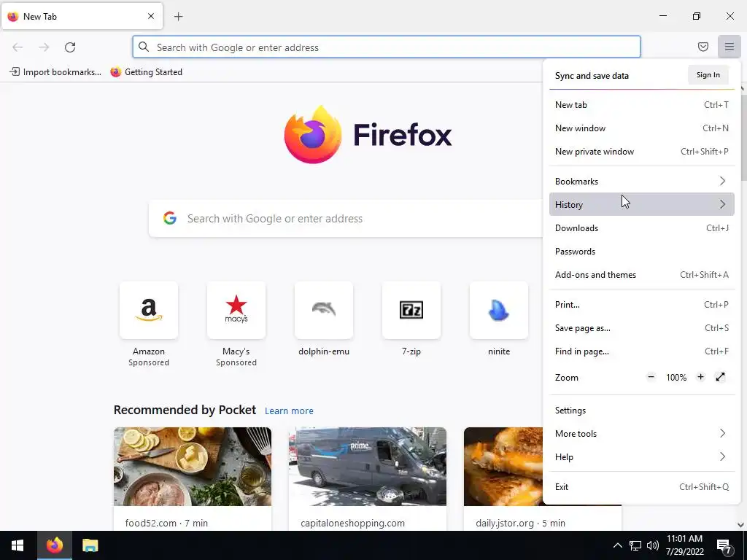Open the capitaloneshopping.com story thumbnail
The image size is (747, 560).
click(368, 467)
